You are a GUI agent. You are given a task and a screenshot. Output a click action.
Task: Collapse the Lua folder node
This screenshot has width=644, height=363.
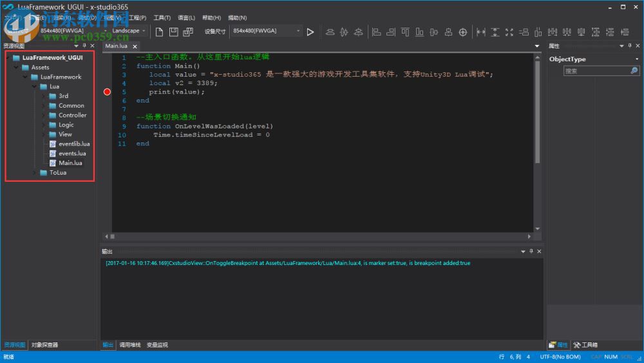35,86
